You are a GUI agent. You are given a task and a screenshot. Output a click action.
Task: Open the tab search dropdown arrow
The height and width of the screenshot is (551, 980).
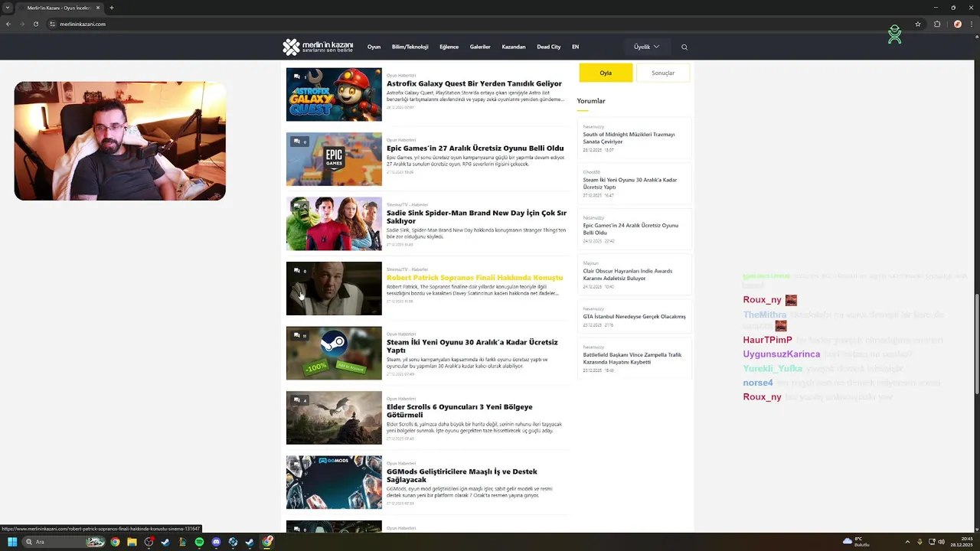pyautogui.click(x=8, y=8)
